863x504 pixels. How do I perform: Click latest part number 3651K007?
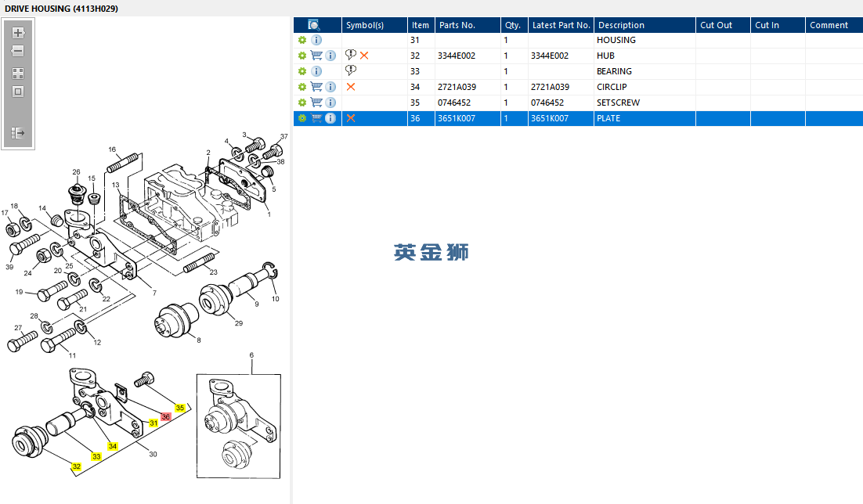pos(550,118)
